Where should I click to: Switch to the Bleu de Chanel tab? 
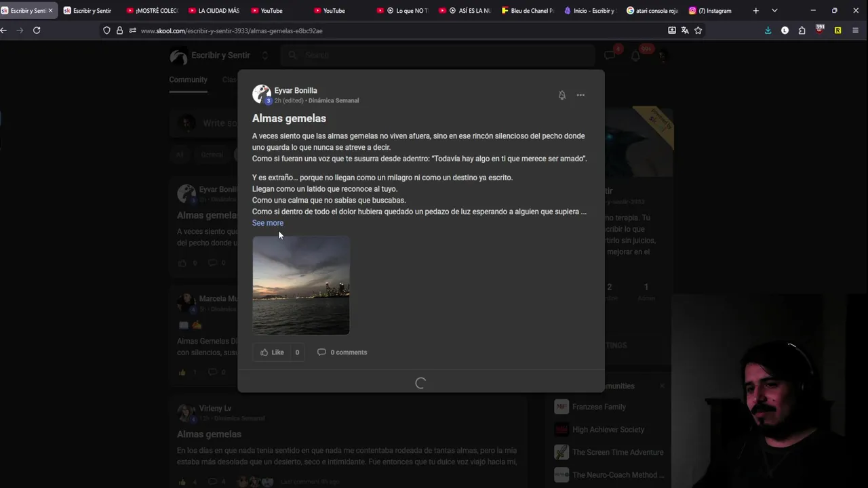[x=528, y=11]
